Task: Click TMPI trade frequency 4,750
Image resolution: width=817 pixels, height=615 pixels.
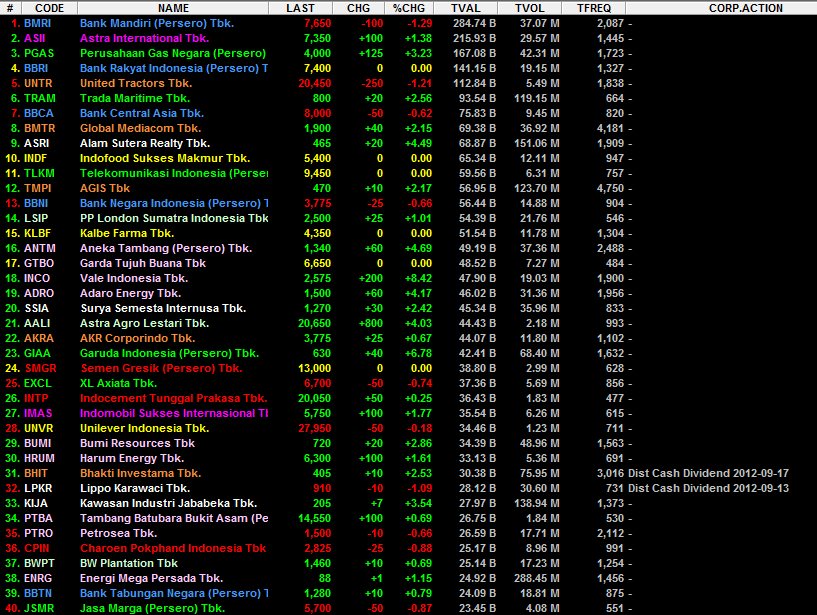Action: (610, 189)
